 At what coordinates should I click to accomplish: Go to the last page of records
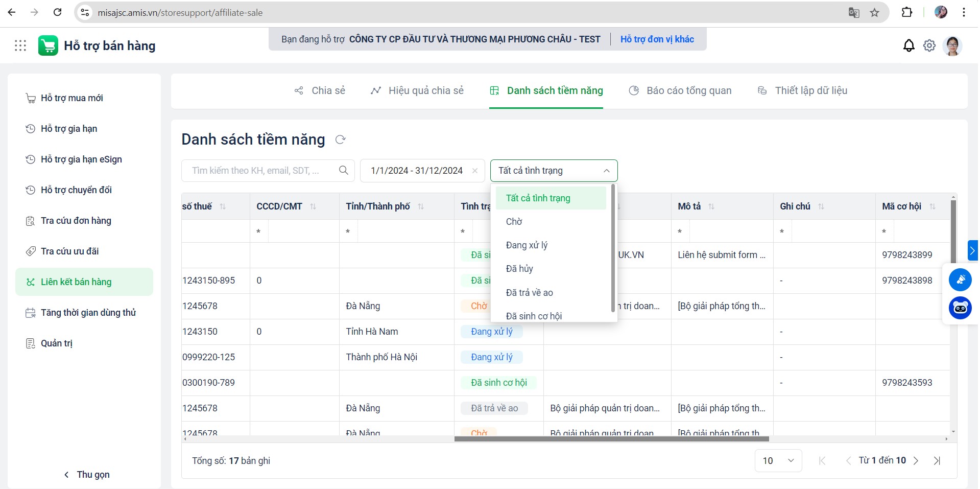click(937, 460)
